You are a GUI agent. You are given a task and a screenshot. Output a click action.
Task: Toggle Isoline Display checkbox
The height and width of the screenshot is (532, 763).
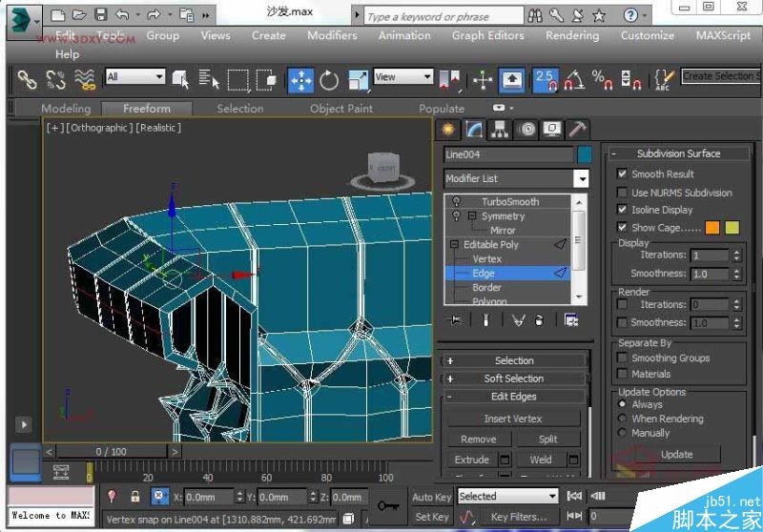pyautogui.click(x=622, y=209)
